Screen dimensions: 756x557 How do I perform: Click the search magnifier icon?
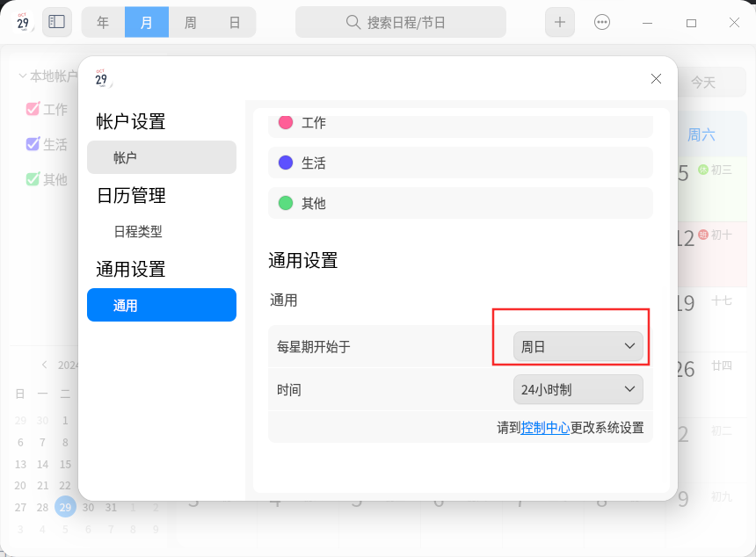click(x=353, y=22)
